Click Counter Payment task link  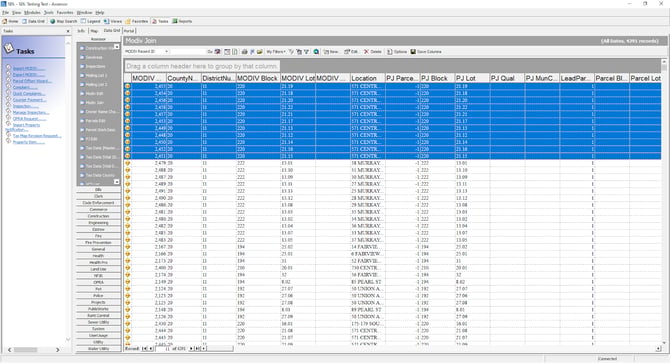coord(29,100)
